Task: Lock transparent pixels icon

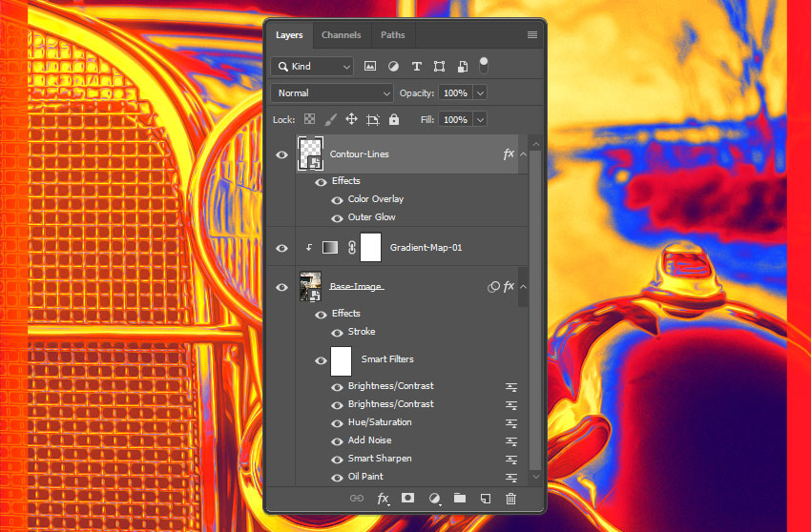Action: 309,119
